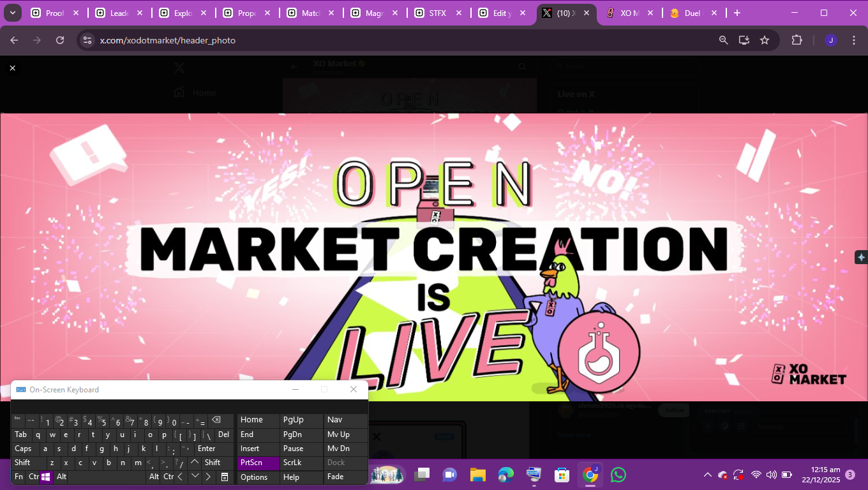Expand the tab search dropdown in Chrome

[12, 13]
